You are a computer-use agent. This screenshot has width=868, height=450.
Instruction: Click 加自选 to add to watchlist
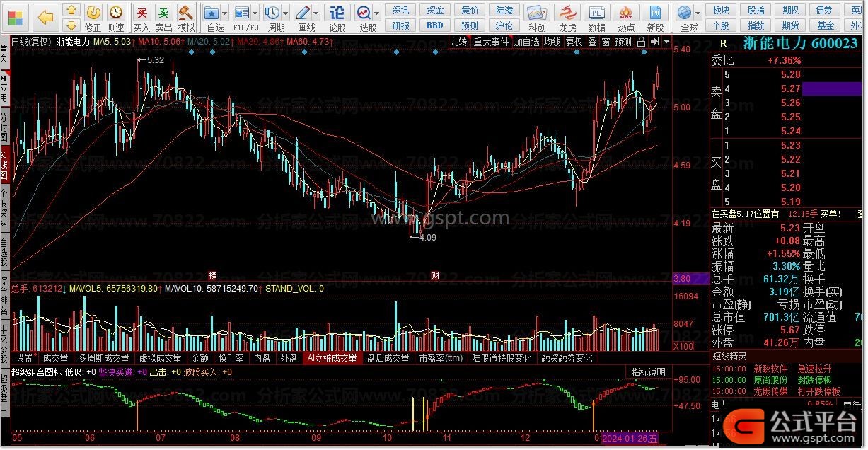(x=527, y=42)
